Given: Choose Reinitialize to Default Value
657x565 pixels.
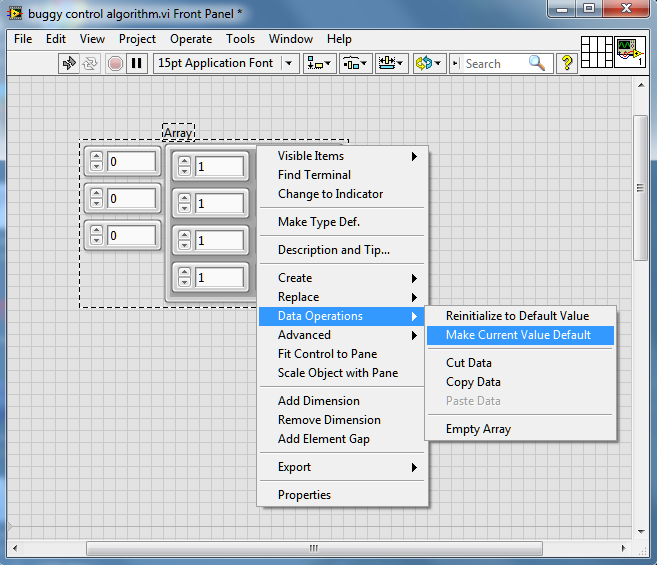Looking at the screenshot, I should (x=520, y=316).
